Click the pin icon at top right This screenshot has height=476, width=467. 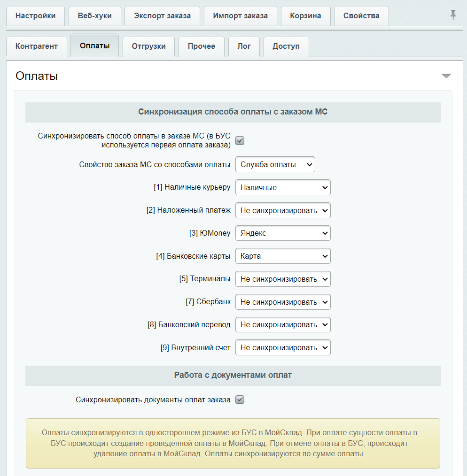[x=453, y=15]
